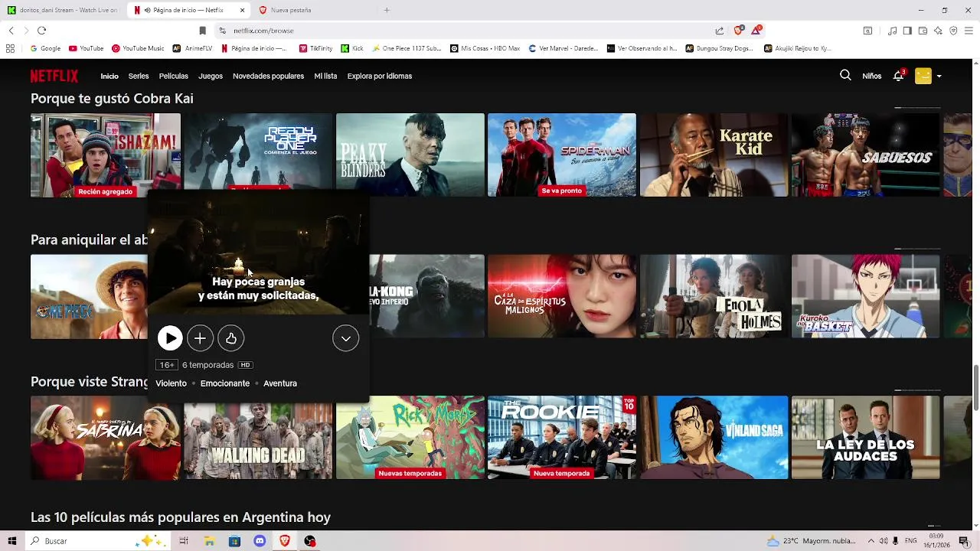Open Mi lista
This screenshot has height=551, width=980.
[x=325, y=76]
